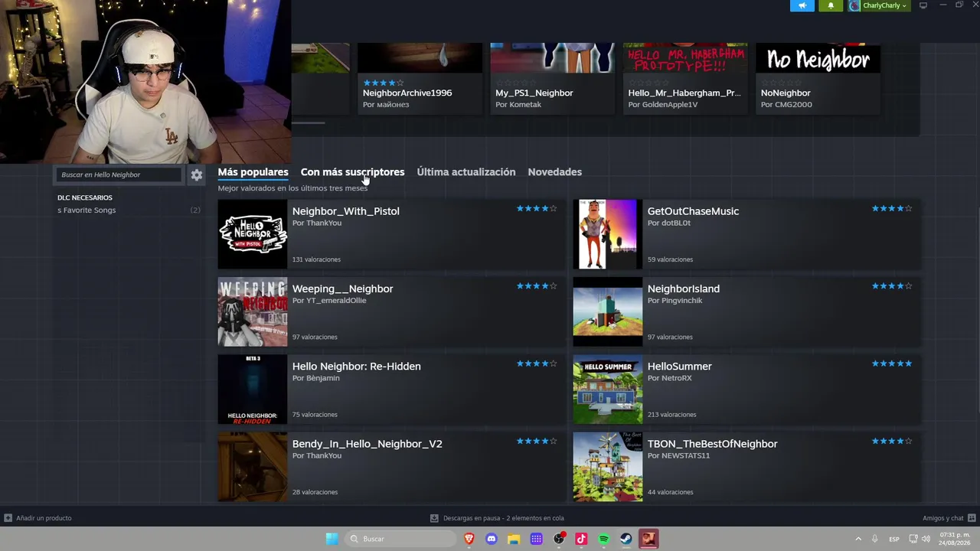Switch to the Novedades tab
The image size is (980, 551).
tap(555, 172)
